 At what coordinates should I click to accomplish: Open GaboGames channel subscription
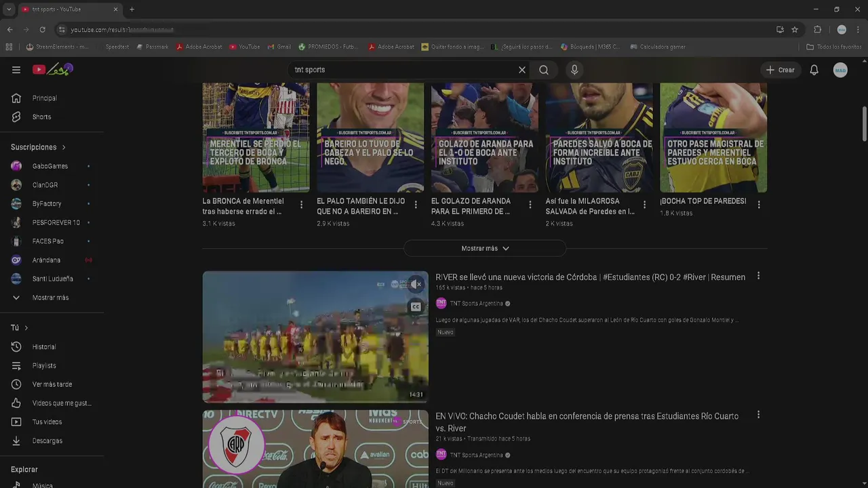(52, 166)
